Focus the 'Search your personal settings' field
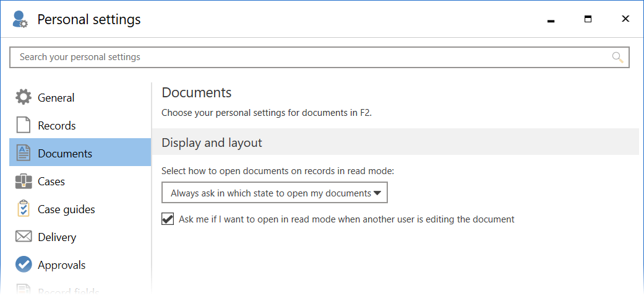The width and height of the screenshot is (644, 303). pyautogui.click(x=319, y=57)
